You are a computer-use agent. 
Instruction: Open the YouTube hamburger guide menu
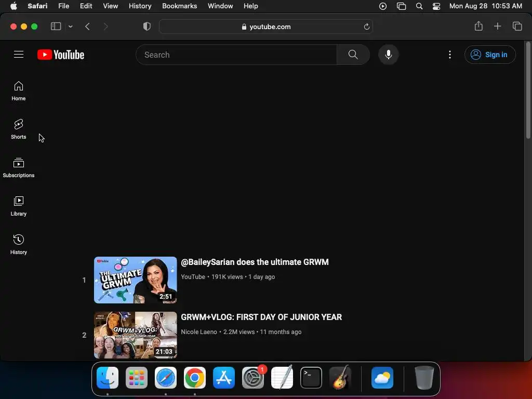19,55
